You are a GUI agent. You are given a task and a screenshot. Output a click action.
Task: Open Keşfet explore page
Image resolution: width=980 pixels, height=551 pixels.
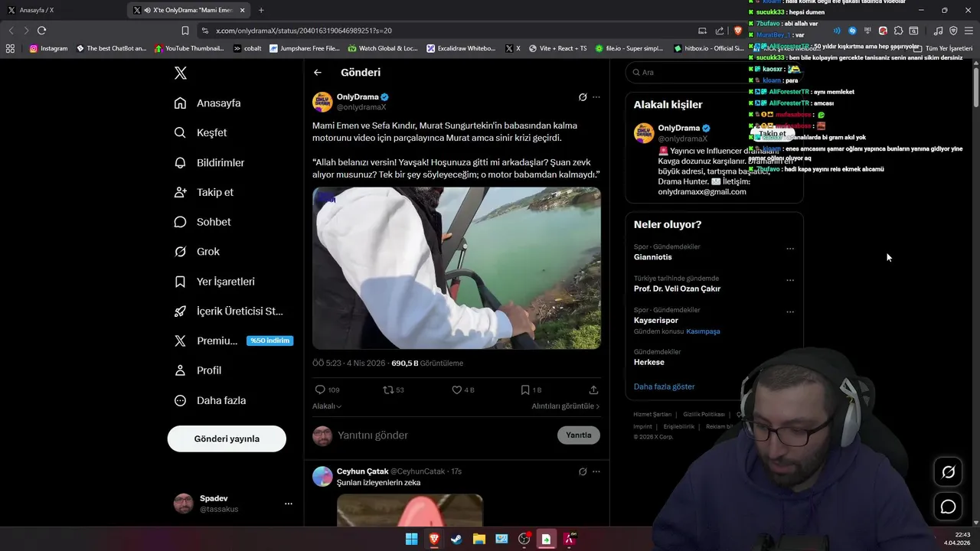[x=201, y=132]
